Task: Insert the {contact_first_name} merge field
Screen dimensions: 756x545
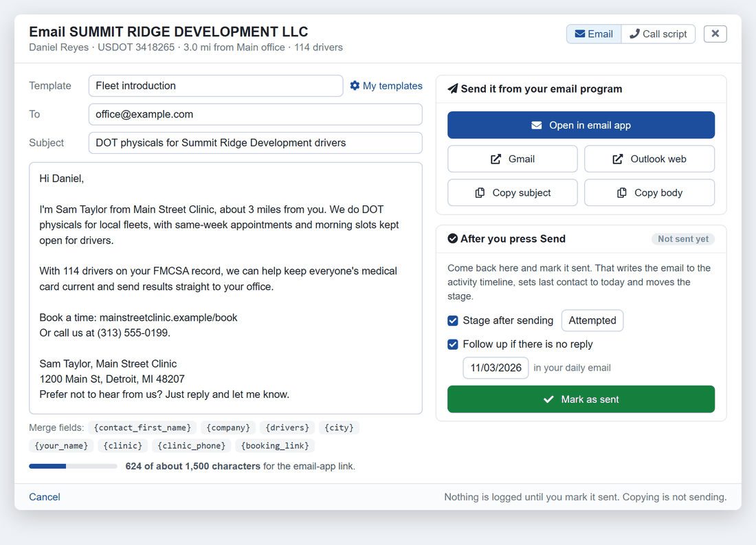Action: point(142,427)
